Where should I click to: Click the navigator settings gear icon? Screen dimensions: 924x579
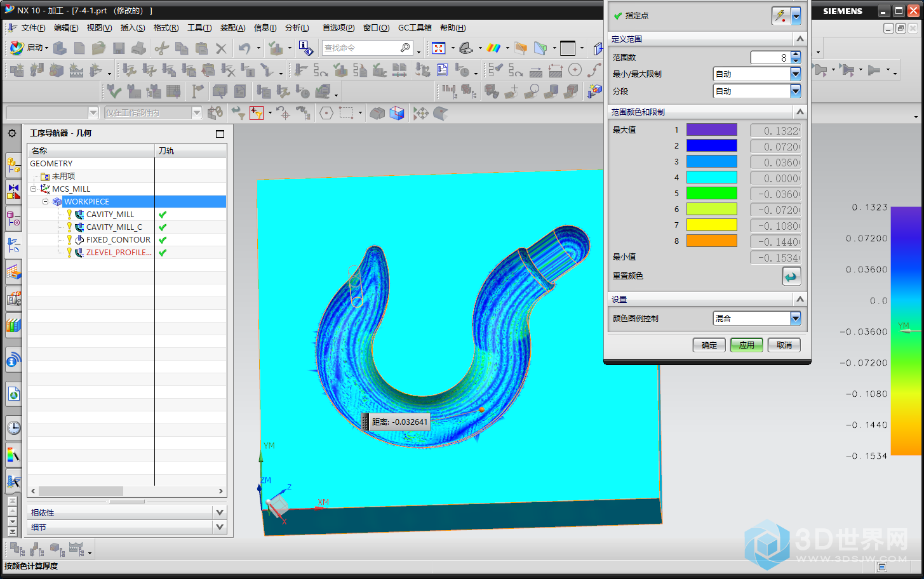click(12, 133)
